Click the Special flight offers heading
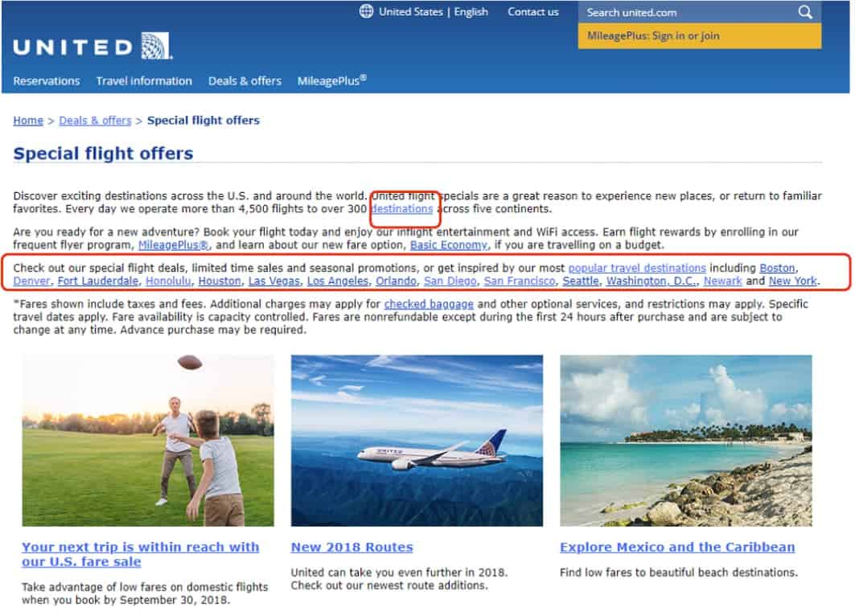Image resolution: width=855 pixels, height=616 pixels. (x=103, y=154)
